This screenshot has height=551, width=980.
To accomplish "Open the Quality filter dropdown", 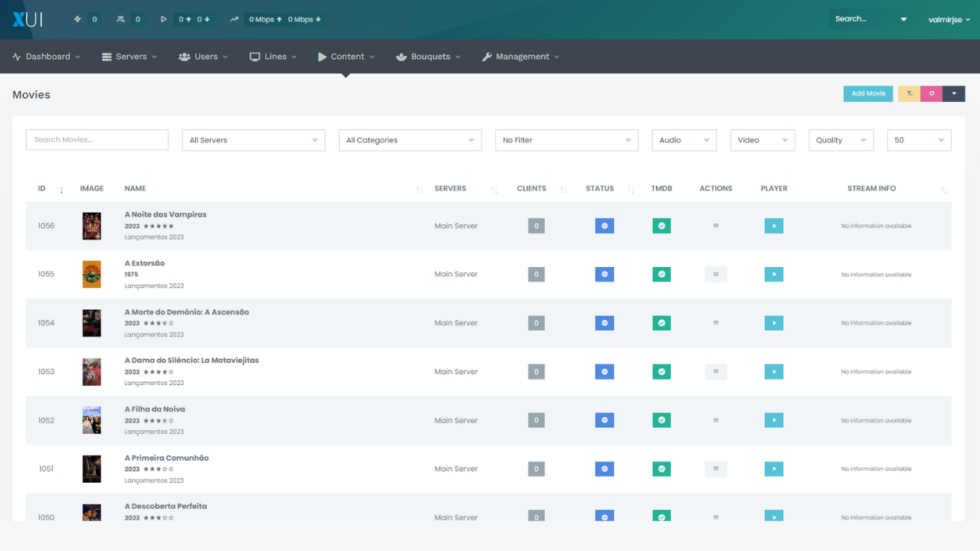I will [x=841, y=140].
